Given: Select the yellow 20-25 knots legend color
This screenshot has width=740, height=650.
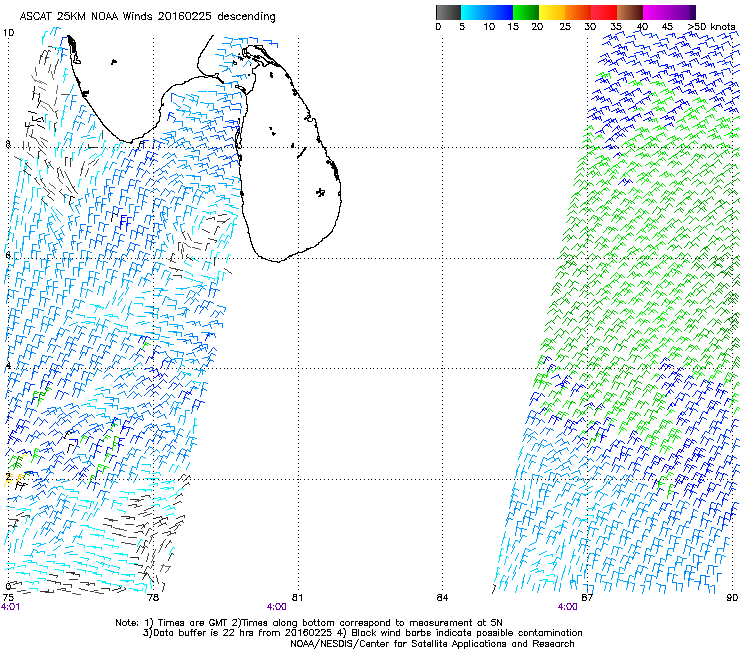Looking at the screenshot, I should click(x=551, y=12).
